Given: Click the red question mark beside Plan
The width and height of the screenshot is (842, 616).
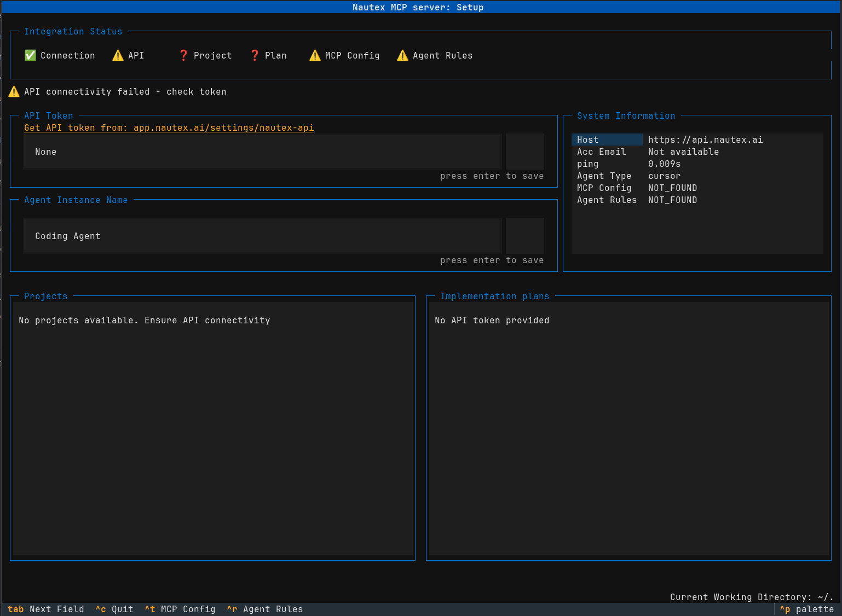Looking at the screenshot, I should (x=255, y=55).
